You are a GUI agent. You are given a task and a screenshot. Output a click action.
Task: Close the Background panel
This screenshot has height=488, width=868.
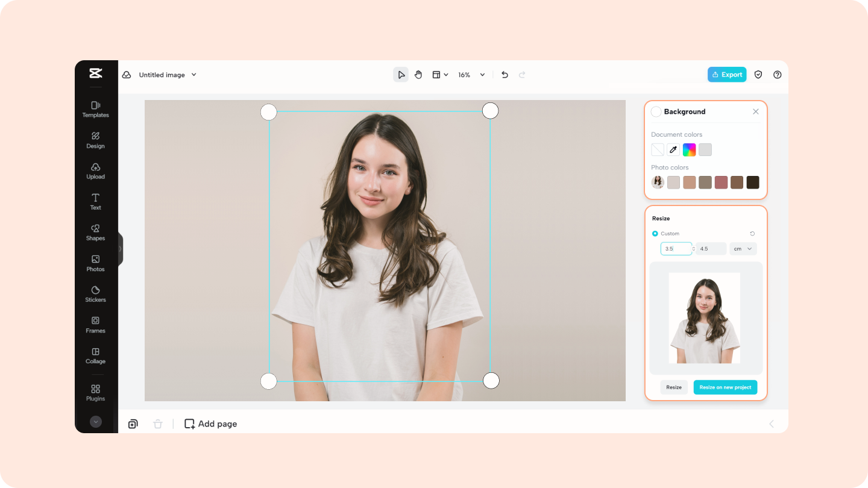(756, 111)
